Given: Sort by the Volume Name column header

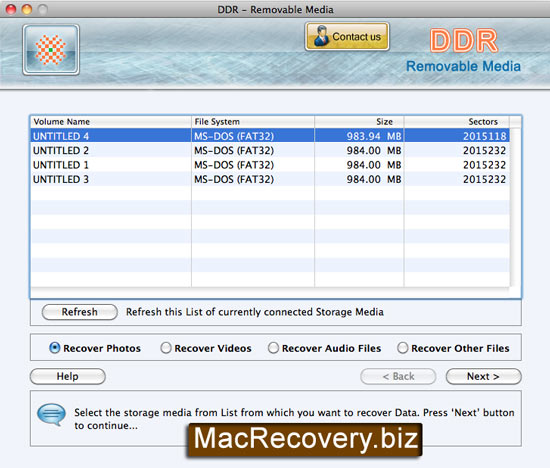Looking at the screenshot, I should [111, 122].
